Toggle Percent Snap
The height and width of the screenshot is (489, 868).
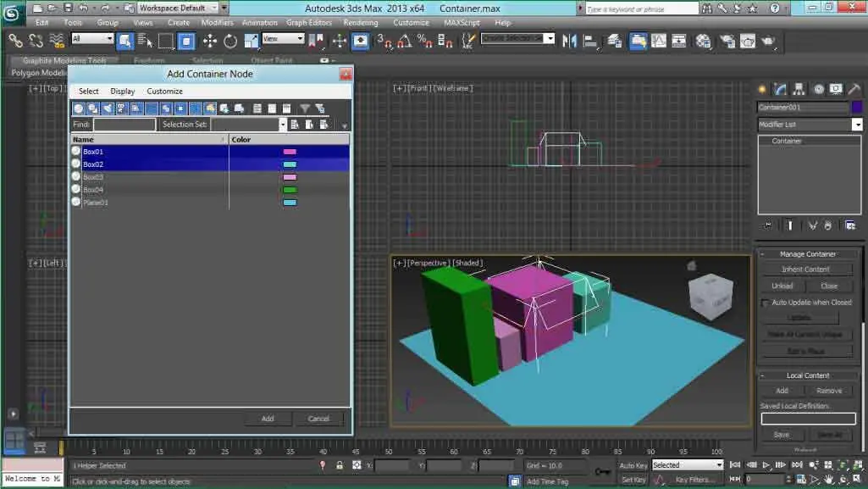[425, 41]
